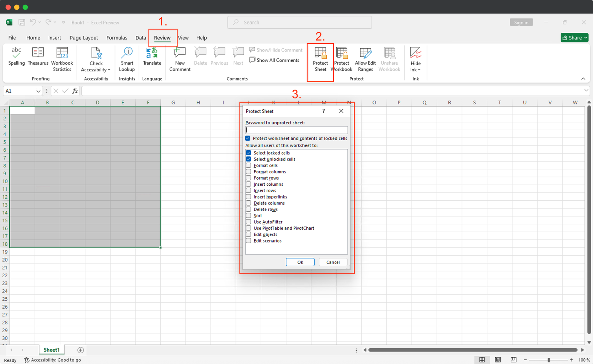Switch to the Formulas tab
593x364 pixels.
(117, 37)
